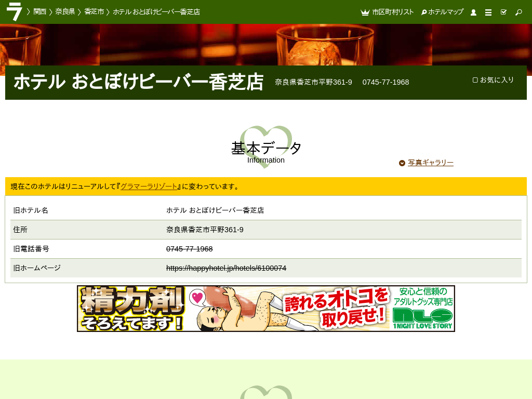Click header phone number 0745-77-1968

(385, 82)
